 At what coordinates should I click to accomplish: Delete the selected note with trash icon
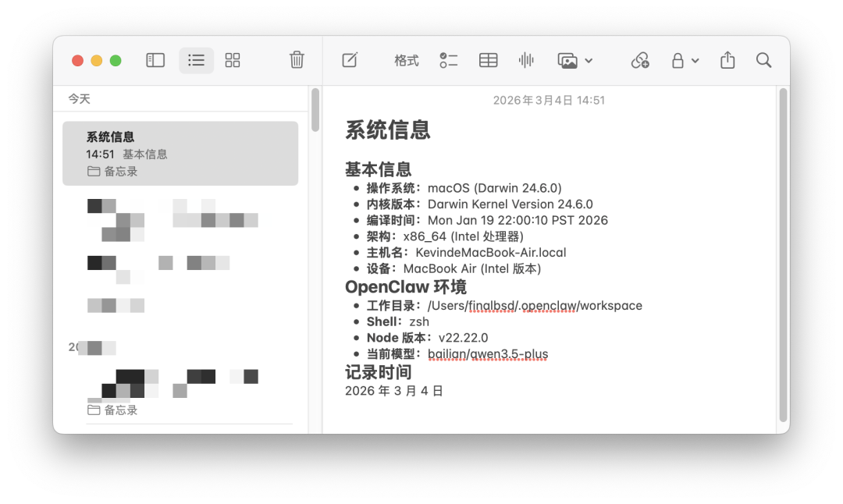point(297,59)
